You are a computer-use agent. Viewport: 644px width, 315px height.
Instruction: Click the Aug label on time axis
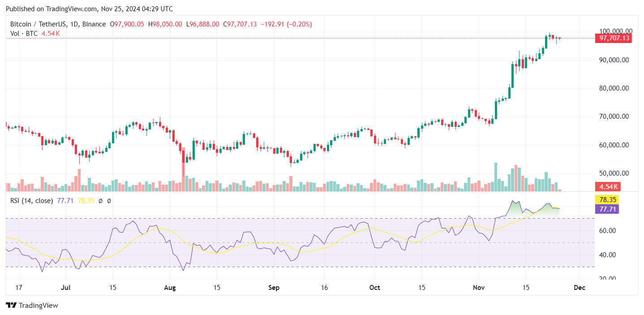coord(170,287)
